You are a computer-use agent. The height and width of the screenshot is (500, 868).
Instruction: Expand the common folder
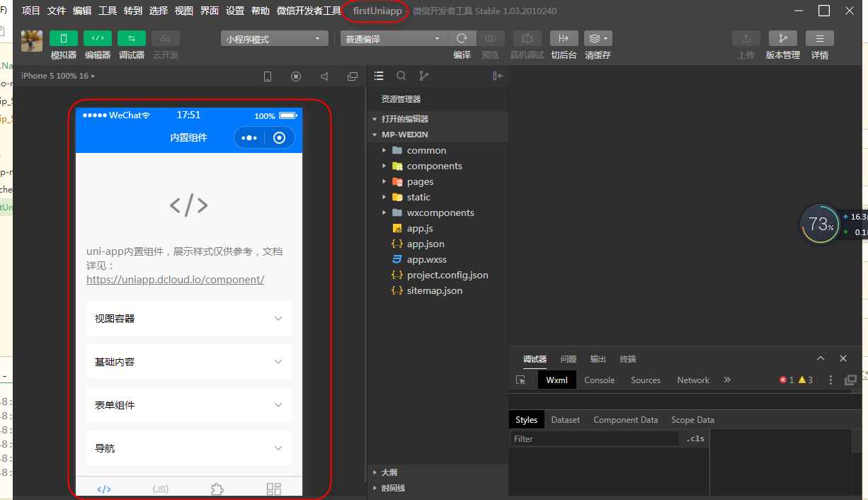[x=438, y=150]
